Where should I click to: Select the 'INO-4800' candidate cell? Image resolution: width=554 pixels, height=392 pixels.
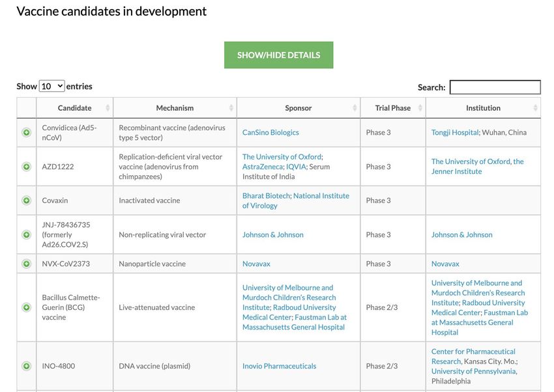click(74, 366)
